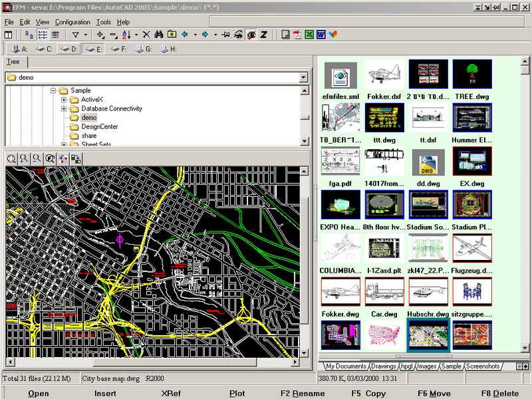Select drive D:

tap(68, 49)
